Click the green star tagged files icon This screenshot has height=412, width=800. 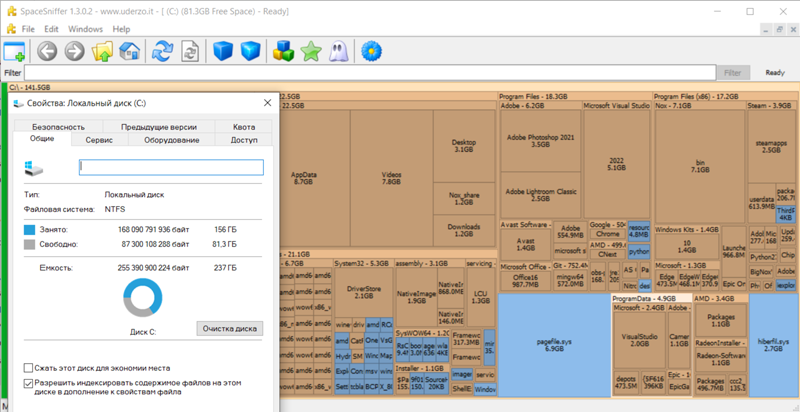311,52
